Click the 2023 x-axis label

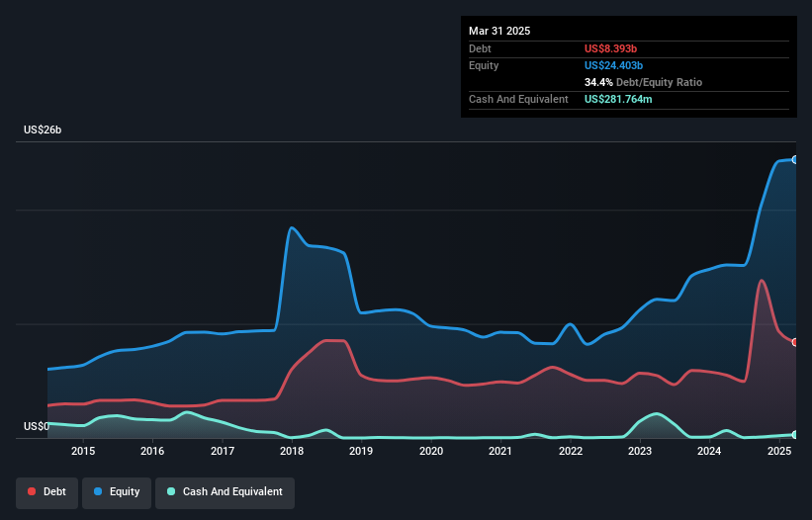640,451
